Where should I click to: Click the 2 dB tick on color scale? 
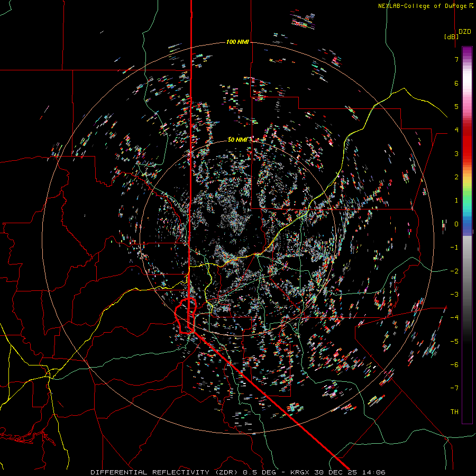[x=456, y=177]
